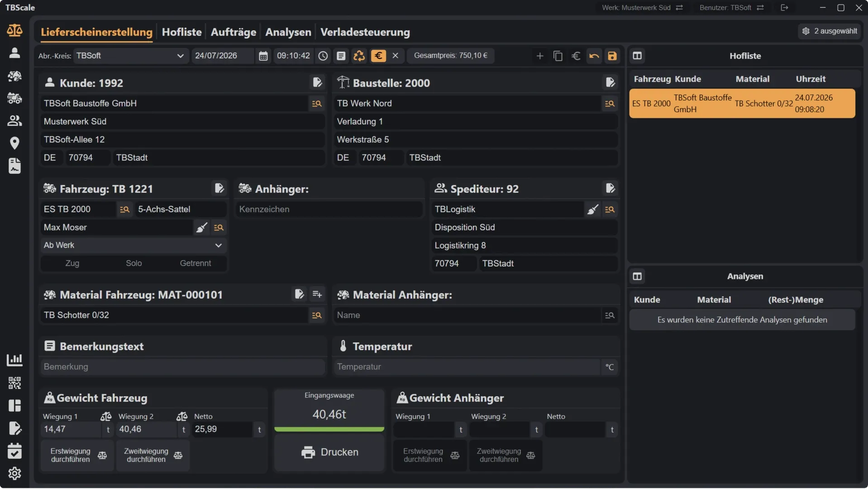Toggle Analysen panel layout icon
868x489 pixels.
point(637,276)
